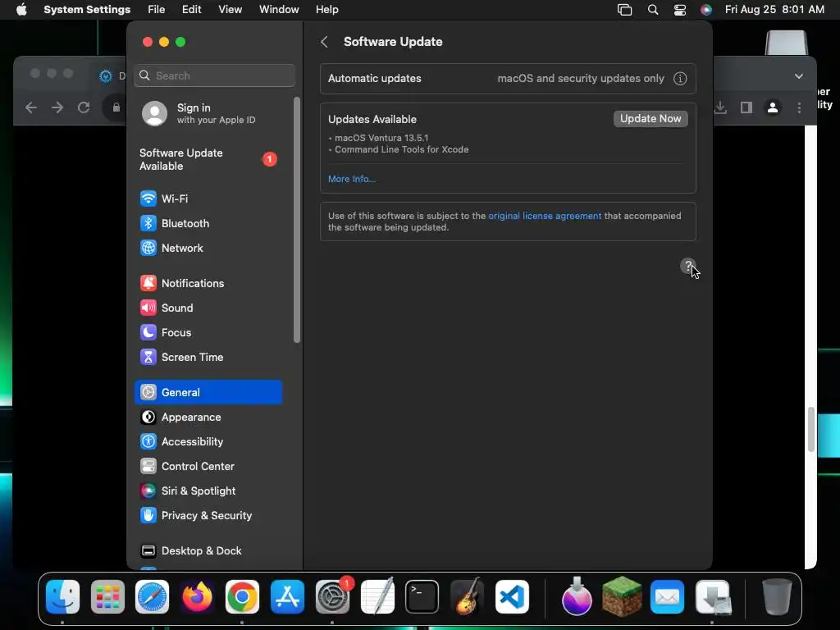Open the Window menu
The width and height of the screenshot is (840, 630).
[279, 10]
